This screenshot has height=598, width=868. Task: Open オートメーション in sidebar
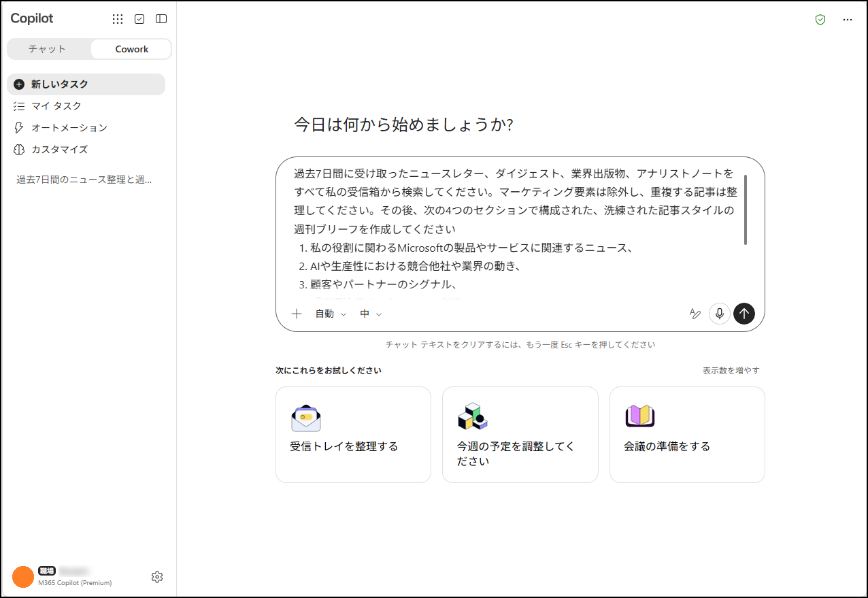click(86, 128)
